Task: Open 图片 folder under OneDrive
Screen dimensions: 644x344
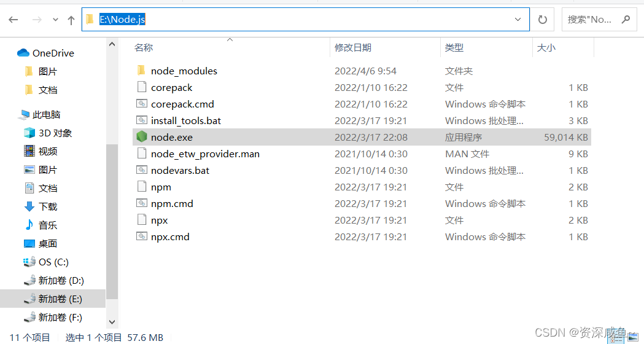Action: (48, 71)
